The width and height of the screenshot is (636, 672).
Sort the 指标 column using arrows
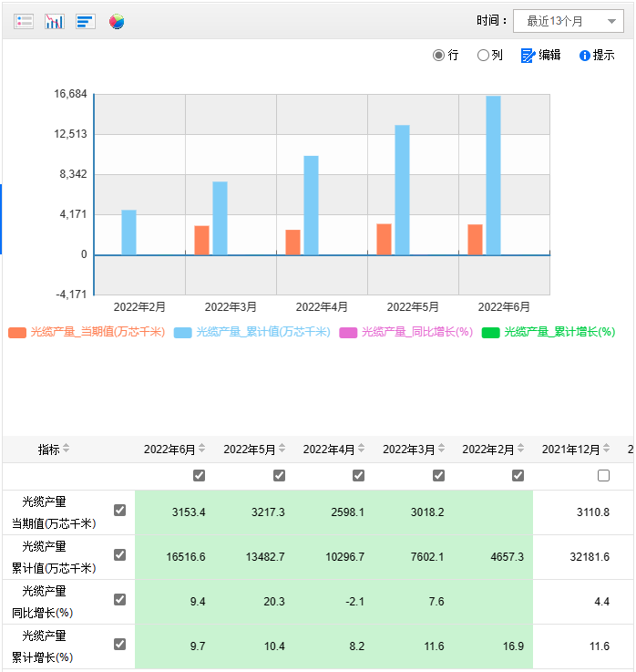click(66, 449)
